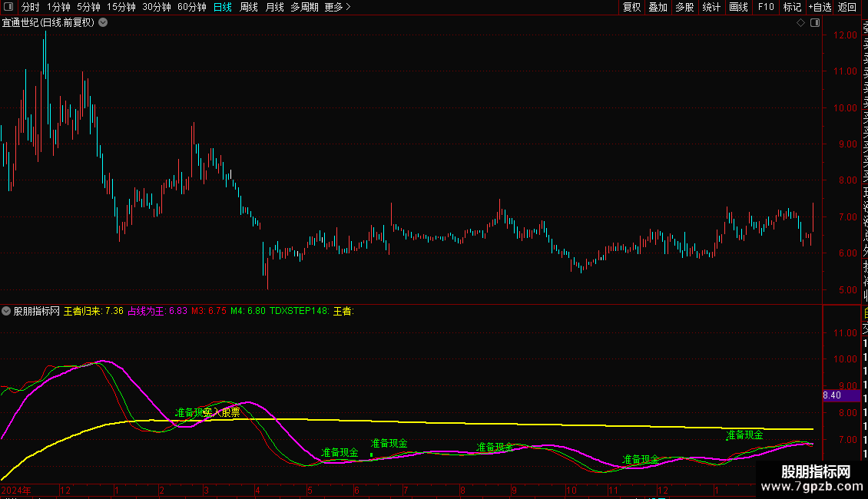Image resolution: width=868 pixels, height=499 pixels.
Task: Open the 多周期 multi-period view
Action: point(304,7)
